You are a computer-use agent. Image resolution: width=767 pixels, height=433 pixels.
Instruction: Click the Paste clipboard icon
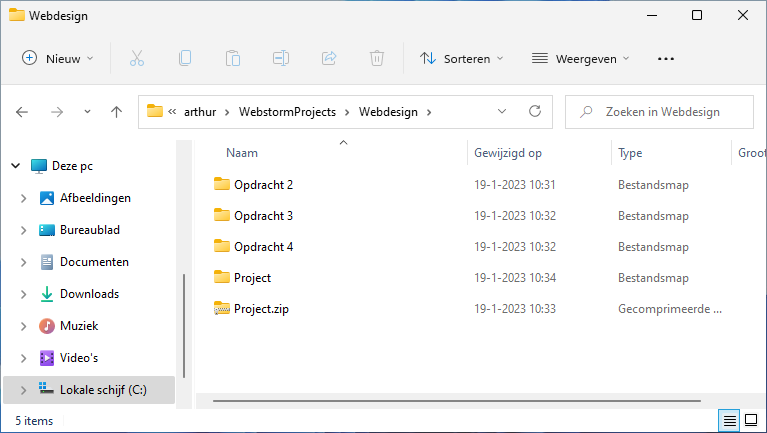(233, 59)
